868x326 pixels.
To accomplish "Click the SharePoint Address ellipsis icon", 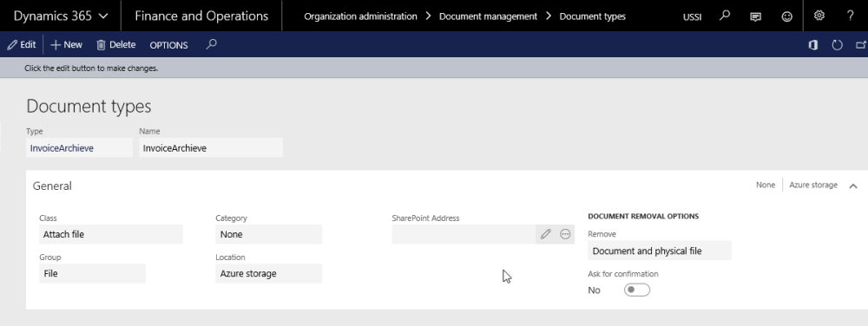I will pos(565,234).
